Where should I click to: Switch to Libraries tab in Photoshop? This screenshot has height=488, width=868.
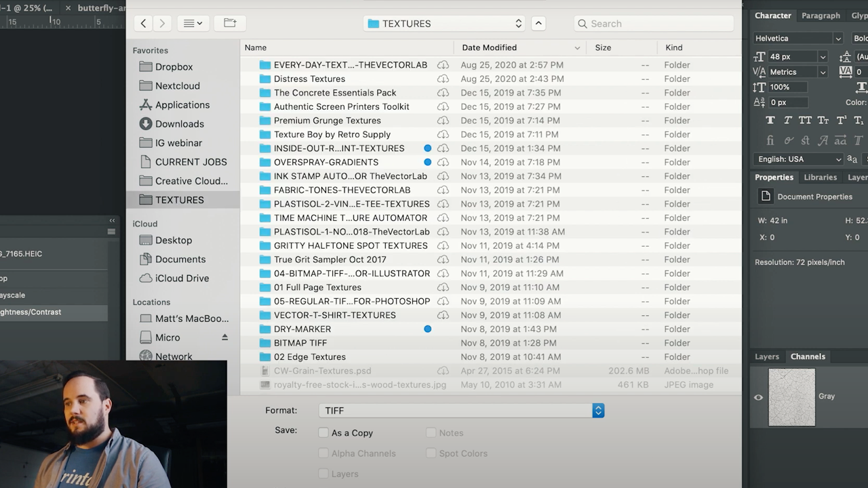click(820, 177)
